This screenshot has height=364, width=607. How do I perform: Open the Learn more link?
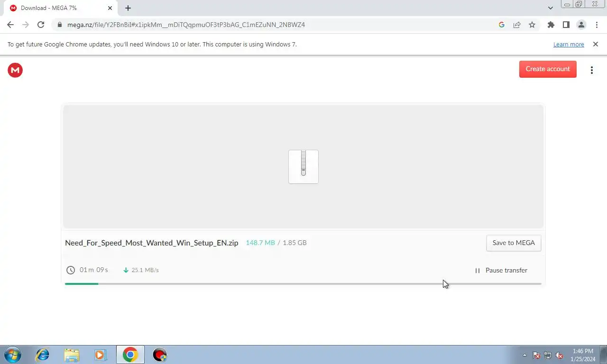(x=569, y=45)
